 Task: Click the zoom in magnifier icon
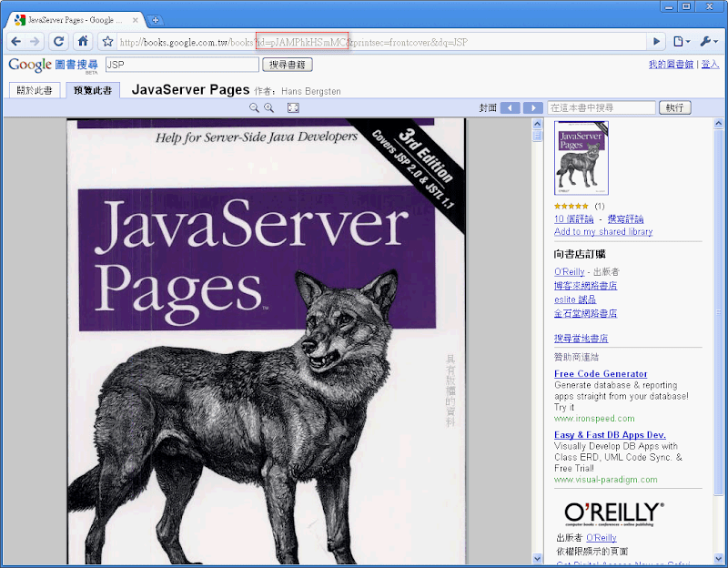tap(268, 107)
